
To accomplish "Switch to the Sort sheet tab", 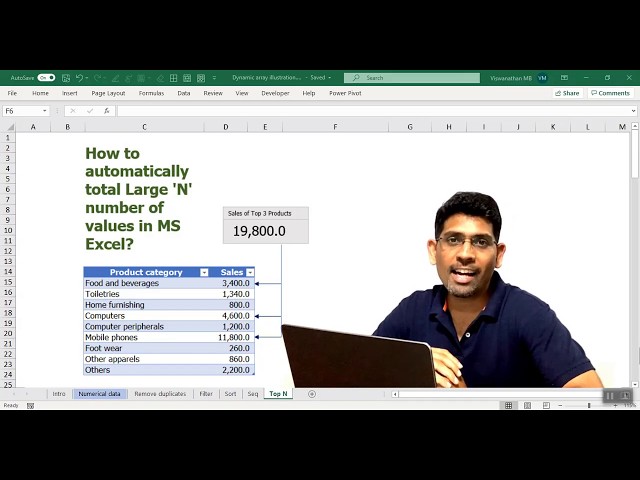I will 230,393.
